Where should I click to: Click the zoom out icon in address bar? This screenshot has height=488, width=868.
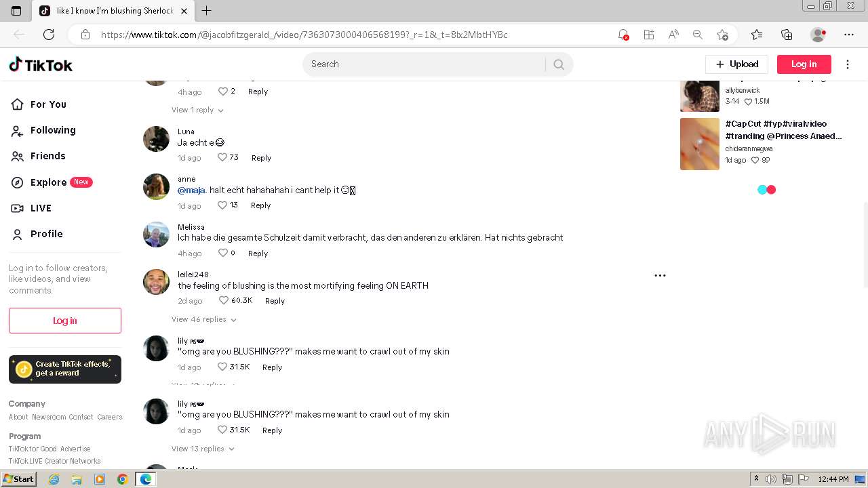point(698,35)
